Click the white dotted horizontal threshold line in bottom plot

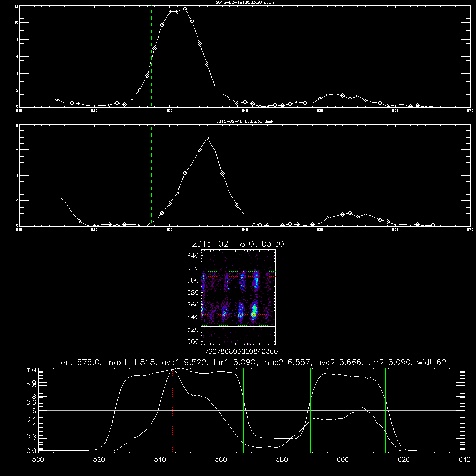pos(251,431)
